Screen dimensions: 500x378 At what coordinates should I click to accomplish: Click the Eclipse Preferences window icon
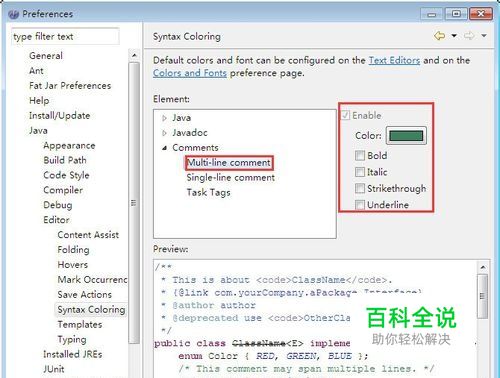pyautogui.click(x=14, y=14)
